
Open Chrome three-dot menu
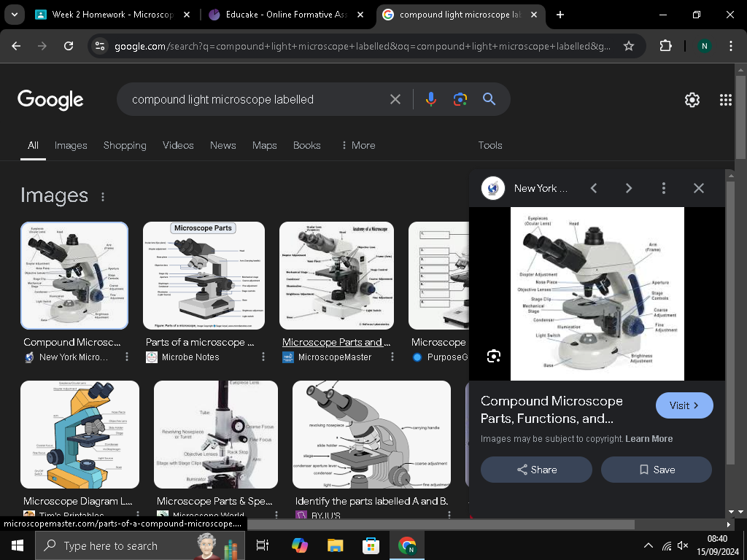(731, 46)
